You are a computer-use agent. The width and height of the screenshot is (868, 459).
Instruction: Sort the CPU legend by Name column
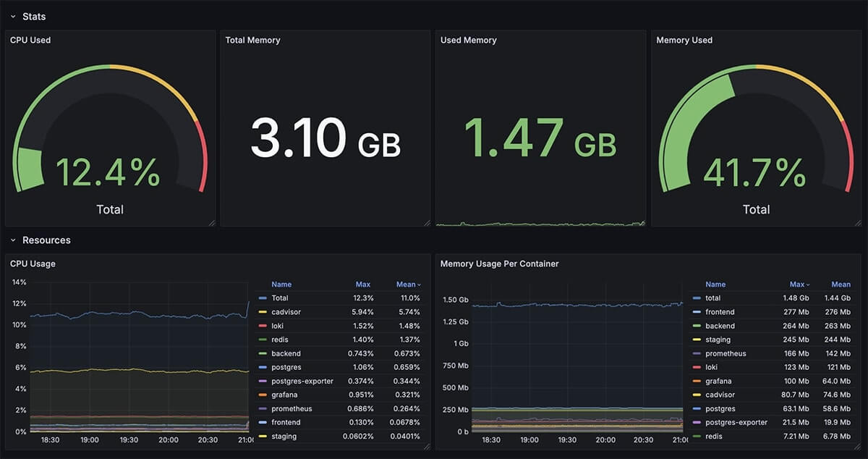point(281,284)
